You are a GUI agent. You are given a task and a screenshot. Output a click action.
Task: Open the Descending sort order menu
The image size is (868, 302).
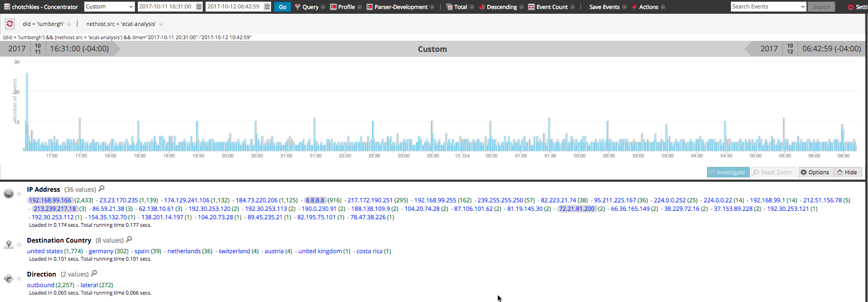pos(501,7)
